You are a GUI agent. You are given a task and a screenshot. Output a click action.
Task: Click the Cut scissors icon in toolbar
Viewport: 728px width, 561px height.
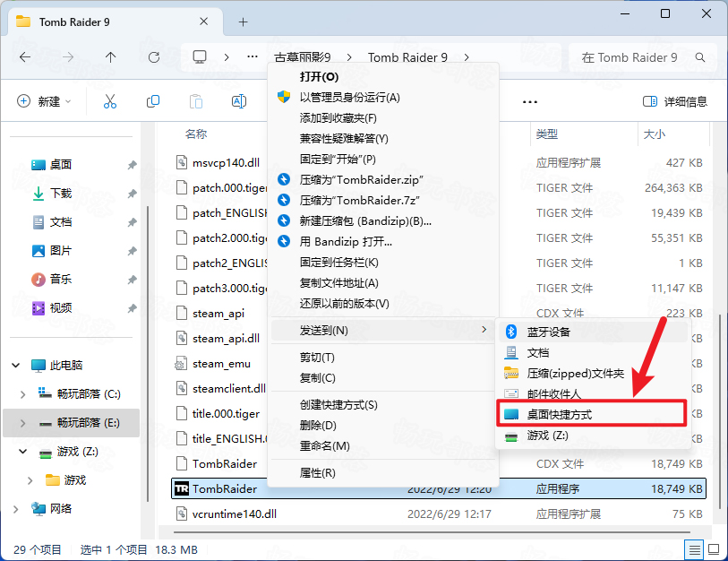coord(110,101)
